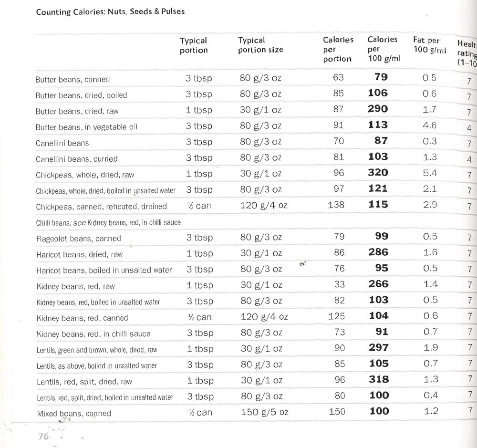
Task: Click the bold 318 calories value
Action: click(379, 379)
